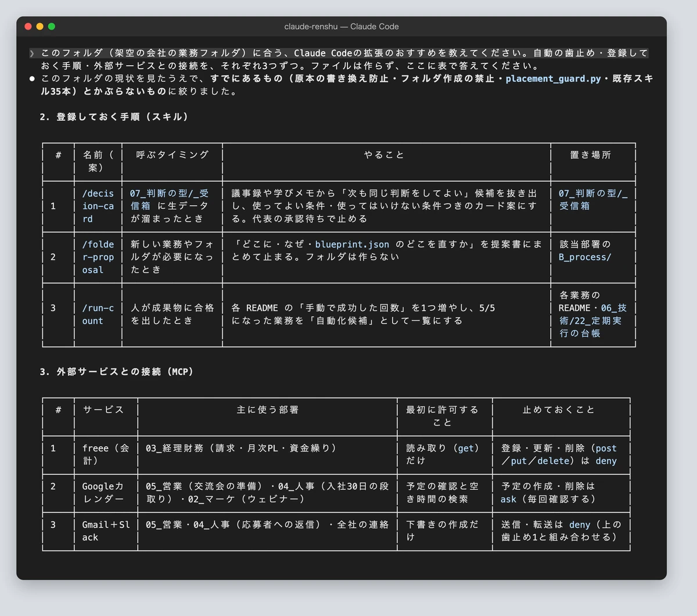Click "03_経理財務（請求・月次PL・資金繰り）" department cell
This screenshot has height=616, width=697.
241,449
